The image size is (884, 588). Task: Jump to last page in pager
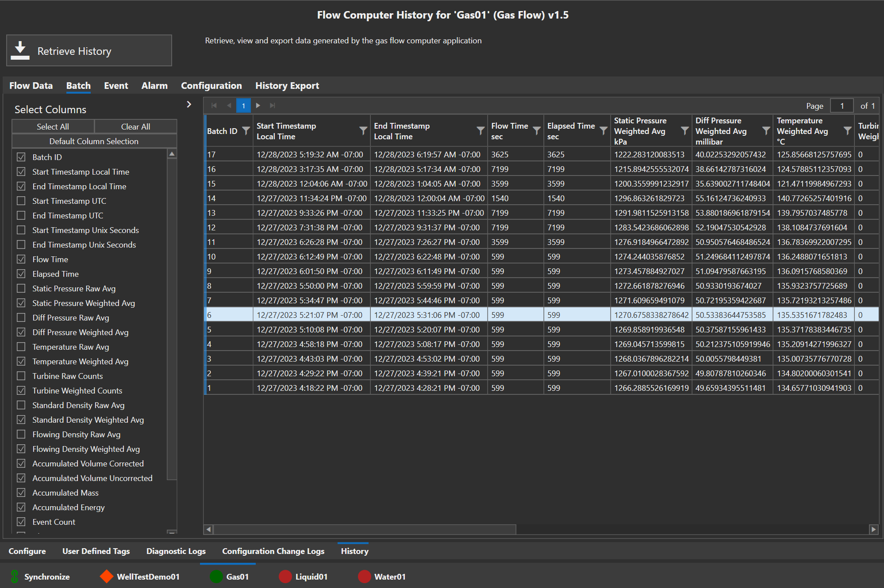pos(273,106)
